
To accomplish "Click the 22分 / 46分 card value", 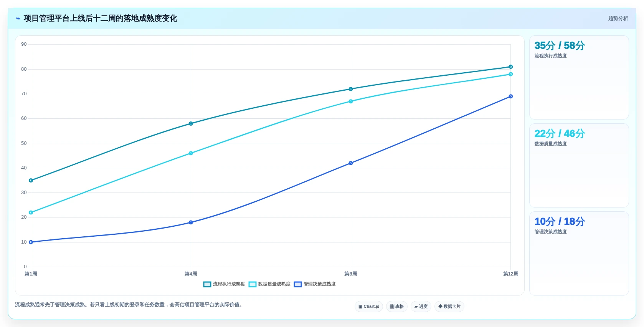I will click(560, 134).
